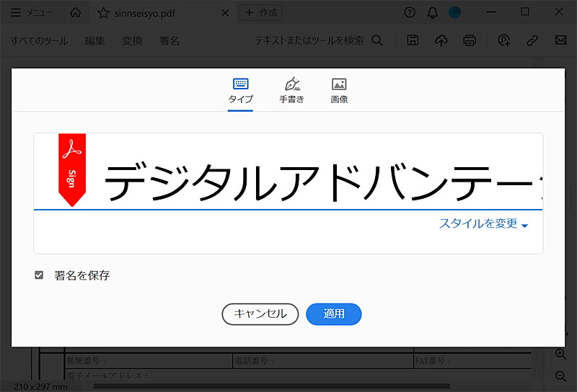This screenshot has width=577, height=392.
Task: Choose the 画像 image signature option
Action: pyautogui.click(x=339, y=91)
